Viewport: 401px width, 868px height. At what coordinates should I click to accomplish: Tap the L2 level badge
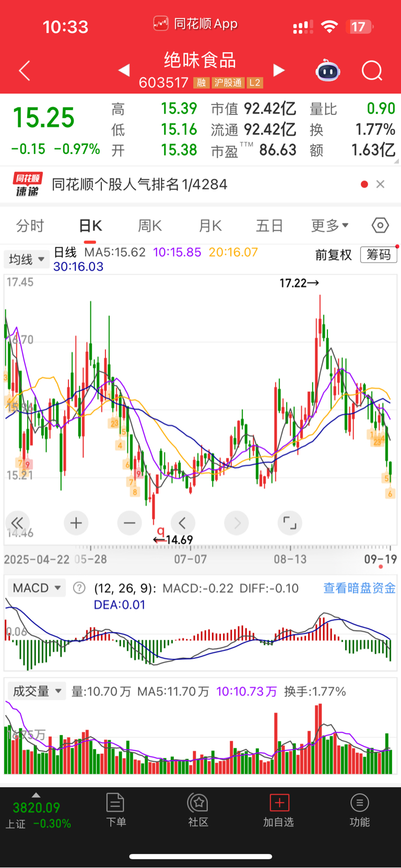point(255,83)
